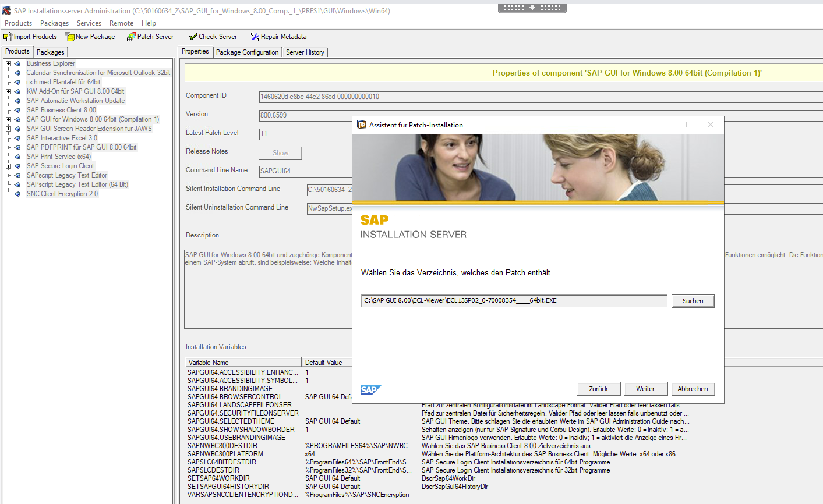Viewport: 823px width, 504px height.
Task: Click the Silent Uninstallation Command Line field
Action: coord(330,208)
